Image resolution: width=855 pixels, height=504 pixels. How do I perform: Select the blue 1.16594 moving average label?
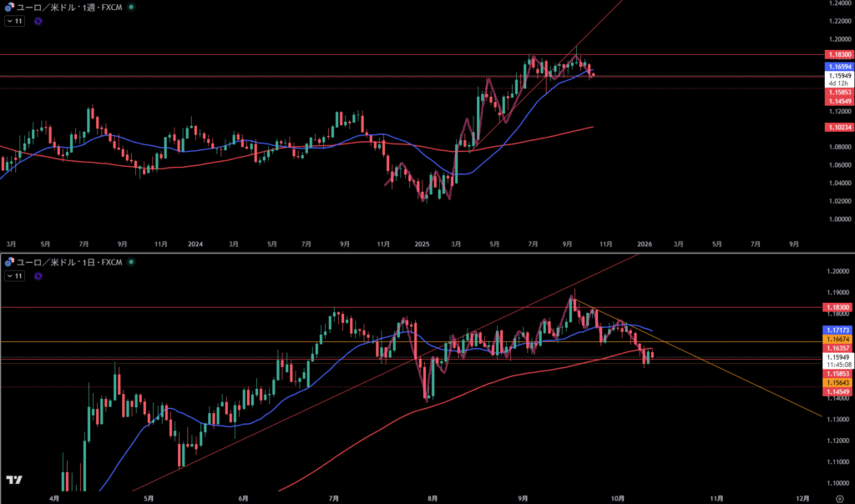pos(837,66)
